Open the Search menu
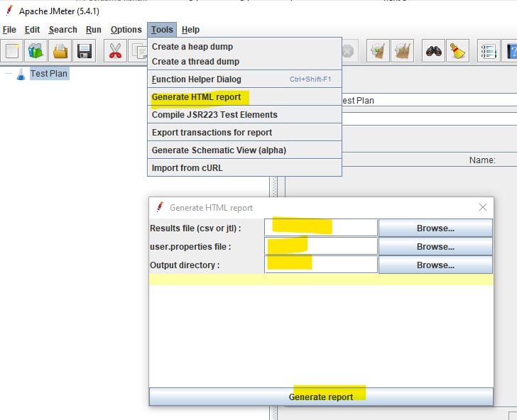 (63, 30)
